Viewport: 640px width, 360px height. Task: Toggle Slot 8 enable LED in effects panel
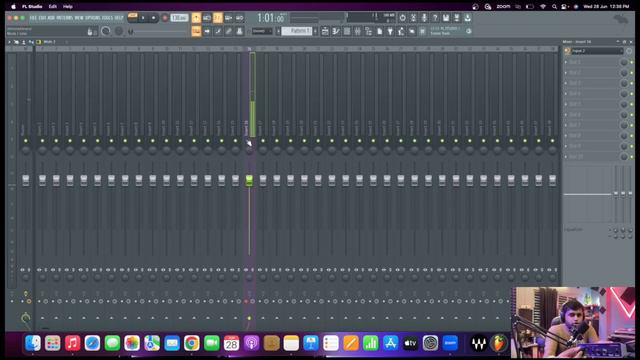[631, 136]
